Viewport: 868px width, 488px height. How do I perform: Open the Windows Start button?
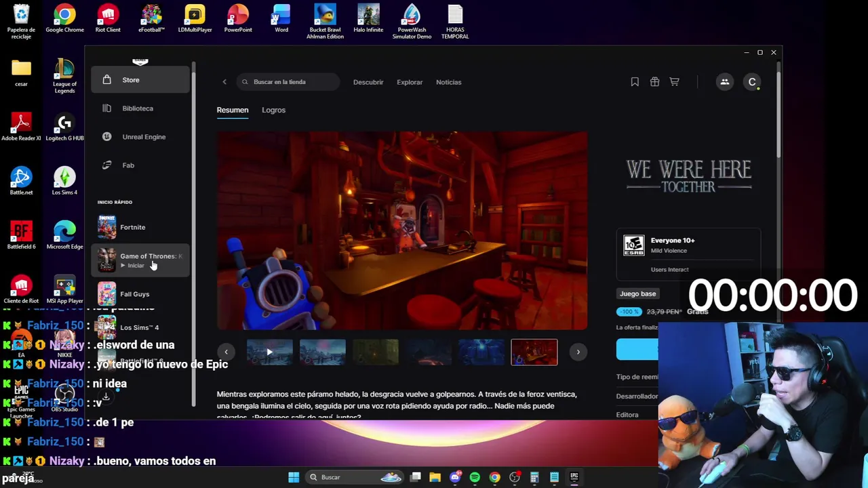tap(294, 477)
